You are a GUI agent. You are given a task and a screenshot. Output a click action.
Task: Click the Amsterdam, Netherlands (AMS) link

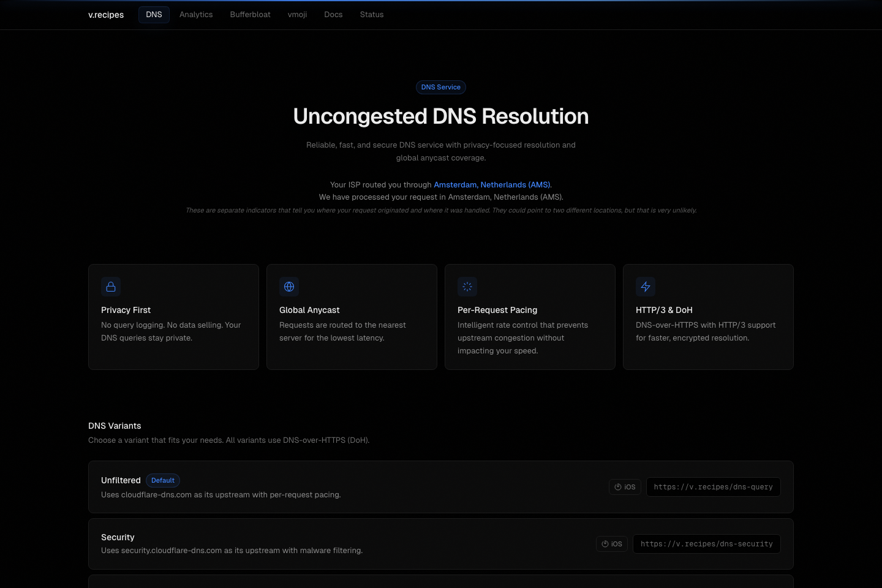[492, 184]
